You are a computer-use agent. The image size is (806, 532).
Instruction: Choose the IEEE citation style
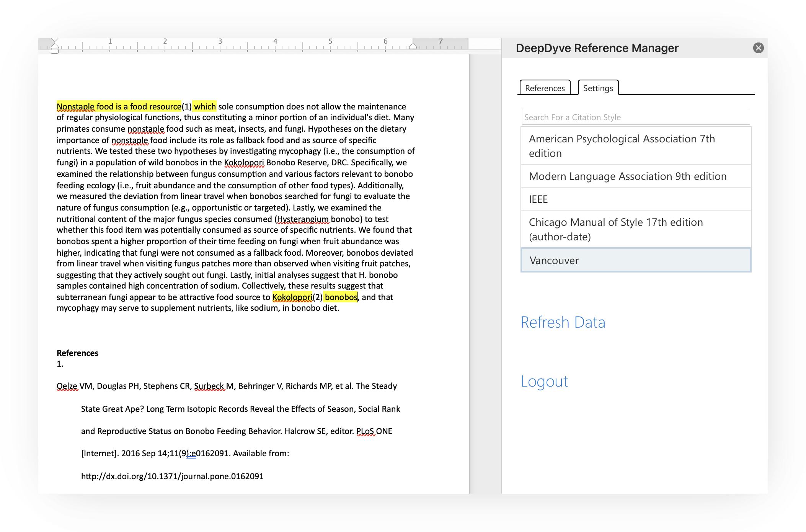click(636, 199)
